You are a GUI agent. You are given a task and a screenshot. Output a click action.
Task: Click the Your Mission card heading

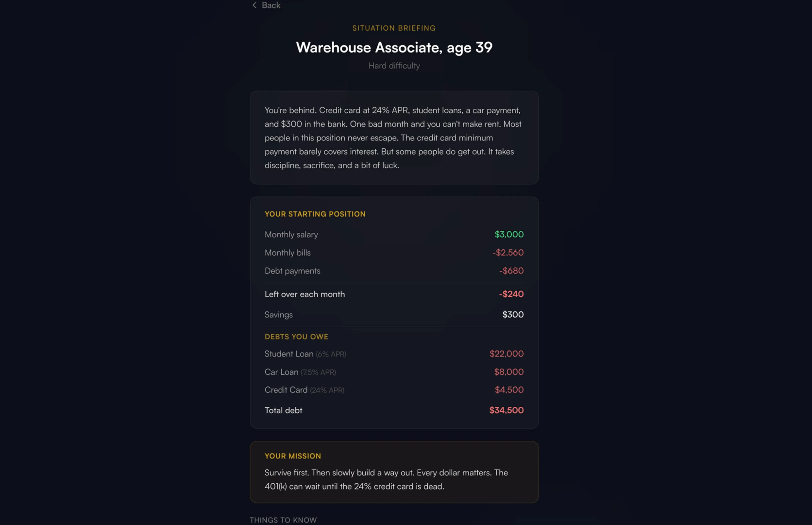pos(293,456)
